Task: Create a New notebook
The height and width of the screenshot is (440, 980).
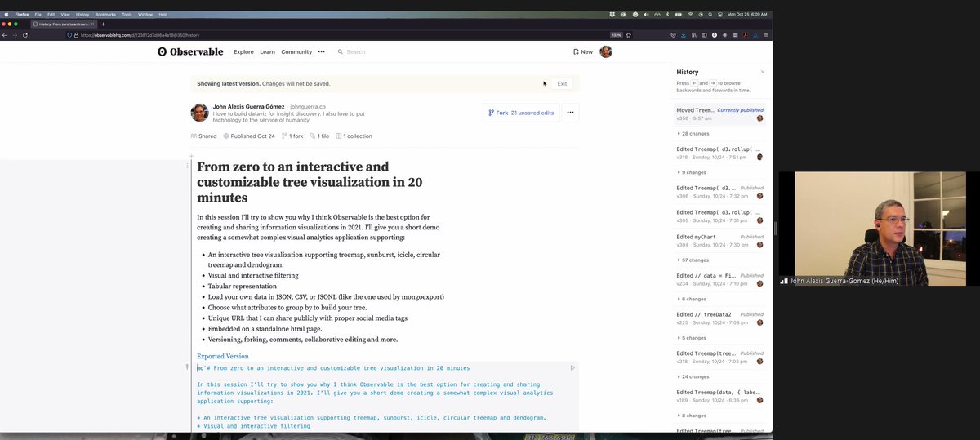Action: (x=583, y=51)
